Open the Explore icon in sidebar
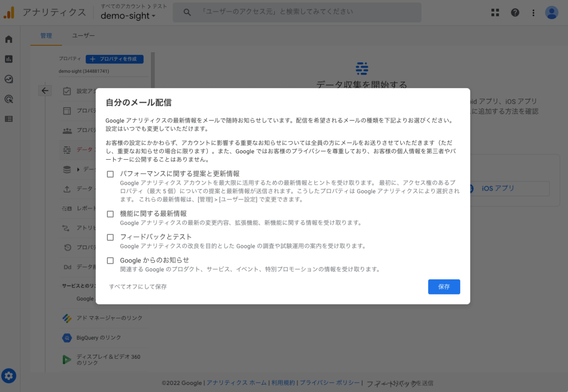This screenshot has height=392, width=568. tap(8, 79)
